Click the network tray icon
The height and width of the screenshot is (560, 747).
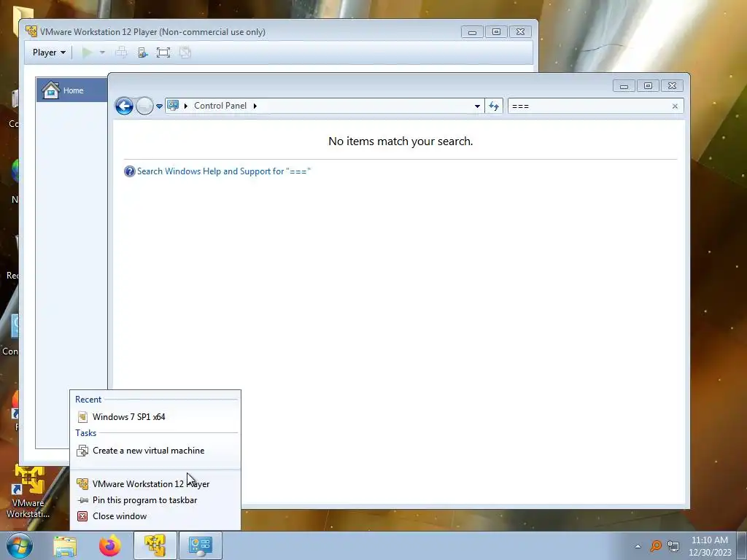point(673,545)
